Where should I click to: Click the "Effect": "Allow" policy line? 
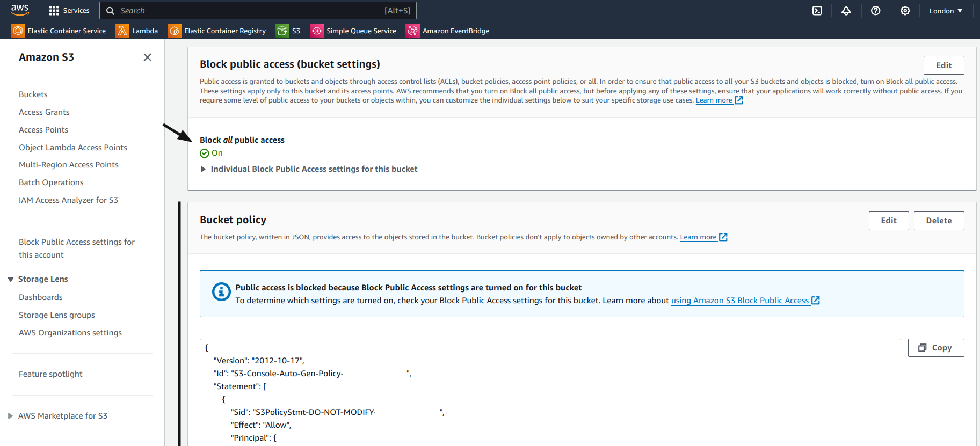click(261, 425)
